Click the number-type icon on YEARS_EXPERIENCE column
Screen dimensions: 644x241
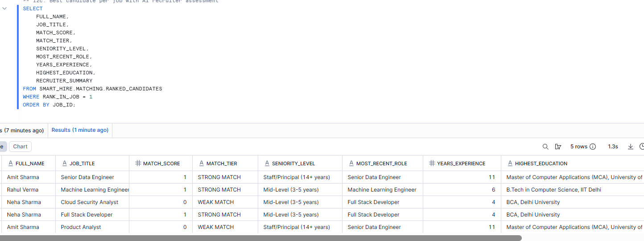click(432, 163)
